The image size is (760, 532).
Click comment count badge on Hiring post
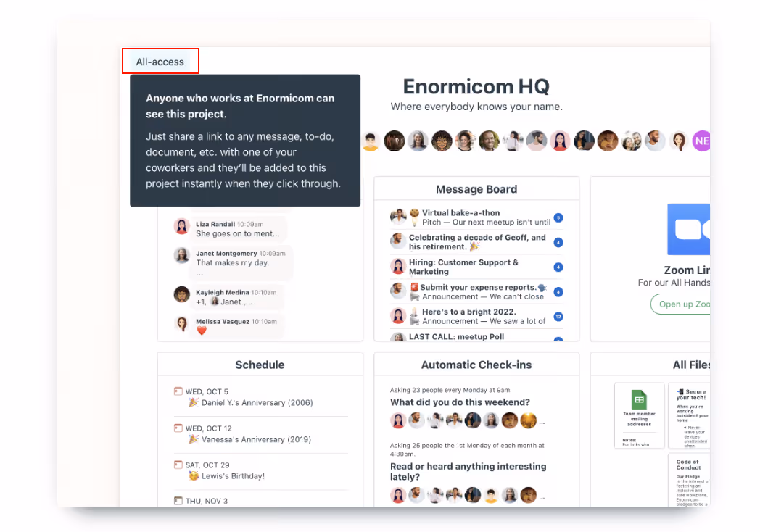558,267
